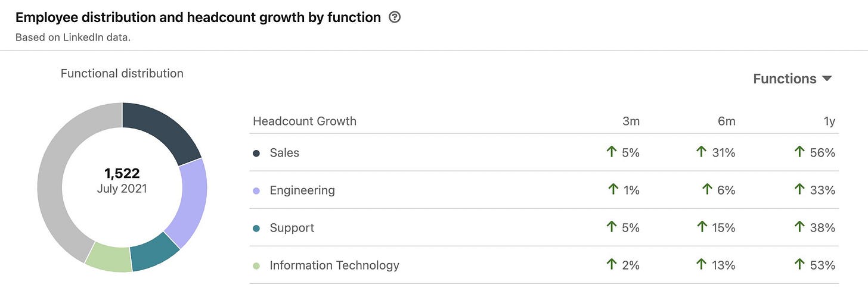This screenshot has height=294, width=868.
Task: Click the Information Technology 1y growth arrow
Action: [x=799, y=265]
